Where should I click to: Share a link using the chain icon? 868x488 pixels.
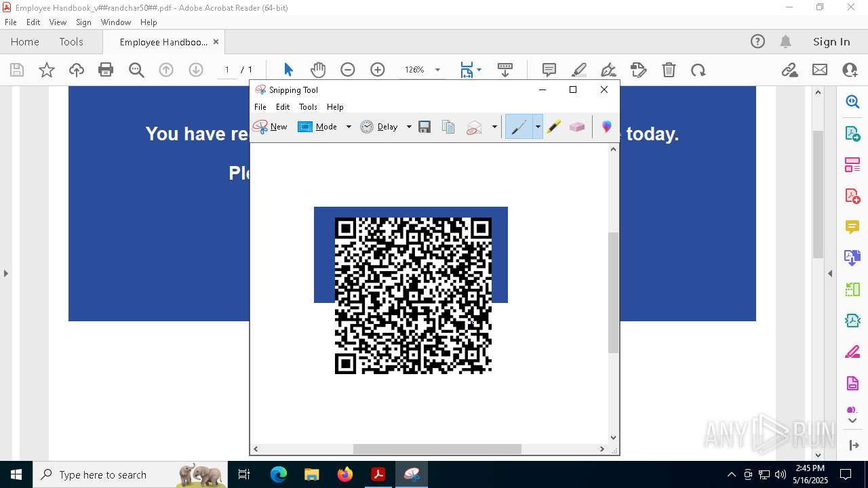pos(789,70)
